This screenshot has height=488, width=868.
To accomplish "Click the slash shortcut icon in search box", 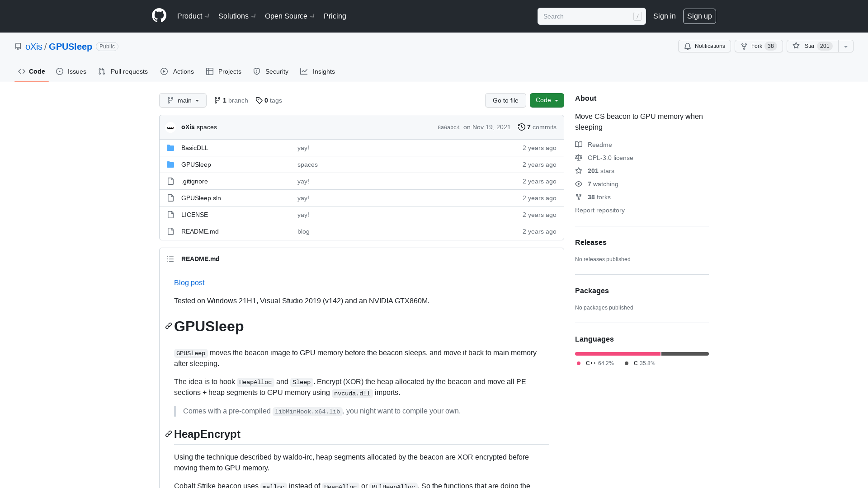I will [x=637, y=16].
